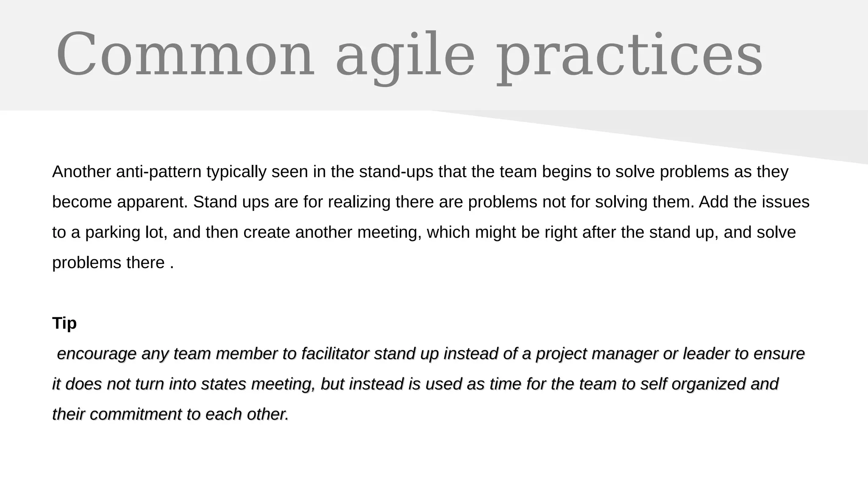Click the phrase "parking lot" in the paragraph
Screen dimensions: 868x488
(x=126, y=233)
